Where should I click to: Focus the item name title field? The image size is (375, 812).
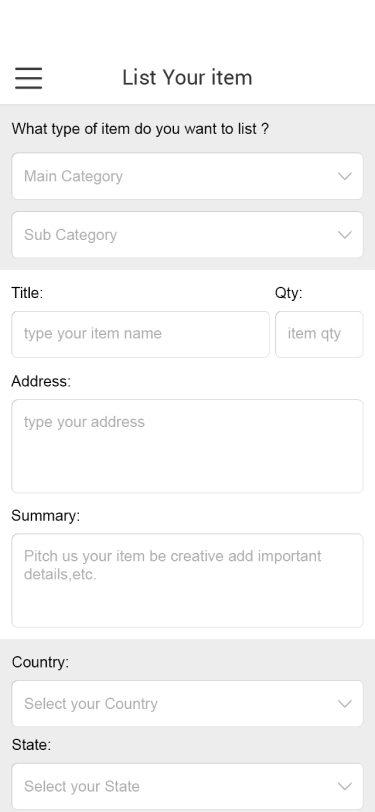[x=140, y=334]
